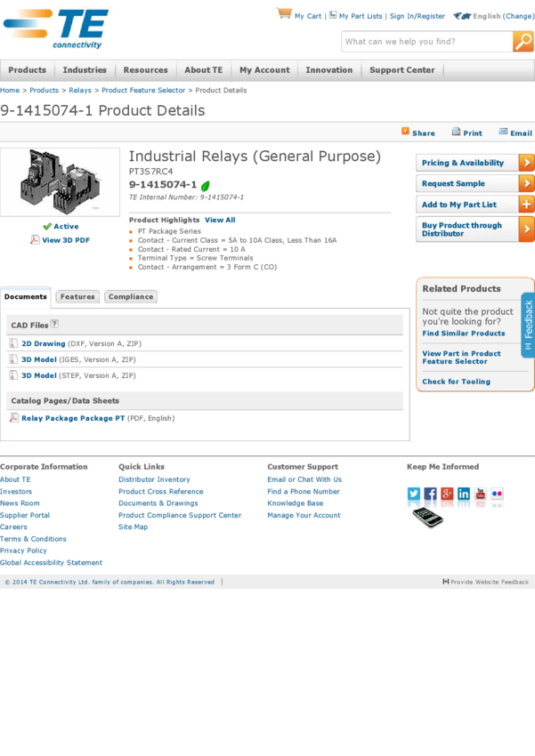Click the Flickr social icon
535x756 pixels.
coord(497,494)
